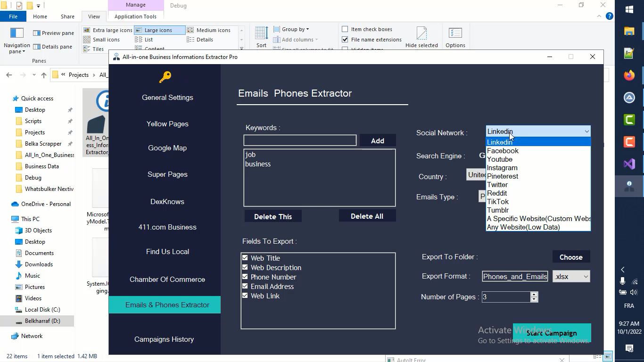The width and height of the screenshot is (644, 362).
Task: Click the blue circular triangle taskbar icon
Action: click(x=629, y=98)
